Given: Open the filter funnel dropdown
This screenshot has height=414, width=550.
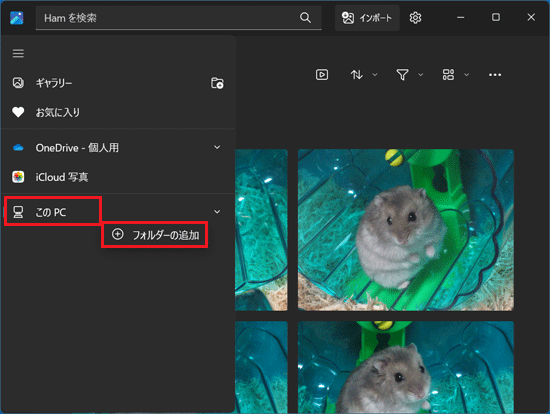Looking at the screenshot, I should (409, 75).
